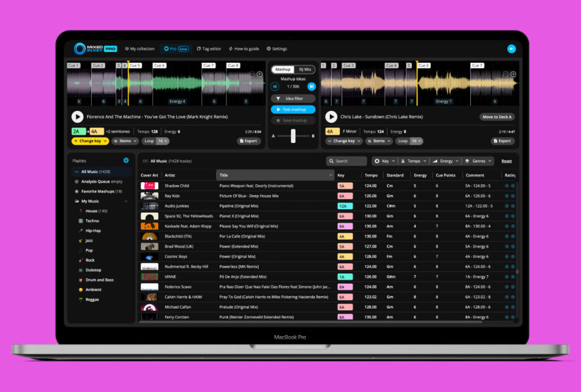
Task: Export deck A track
Action: tap(249, 141)
